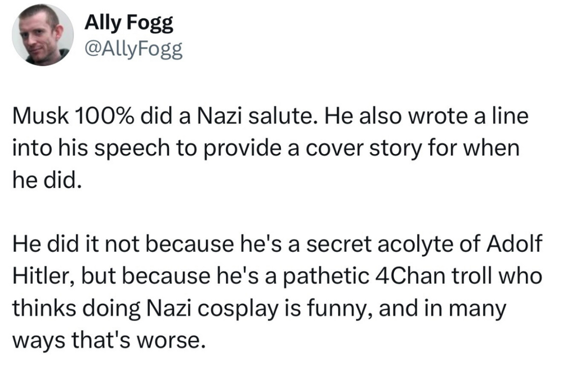Click the display name Ally Fogg

[129, 23]
